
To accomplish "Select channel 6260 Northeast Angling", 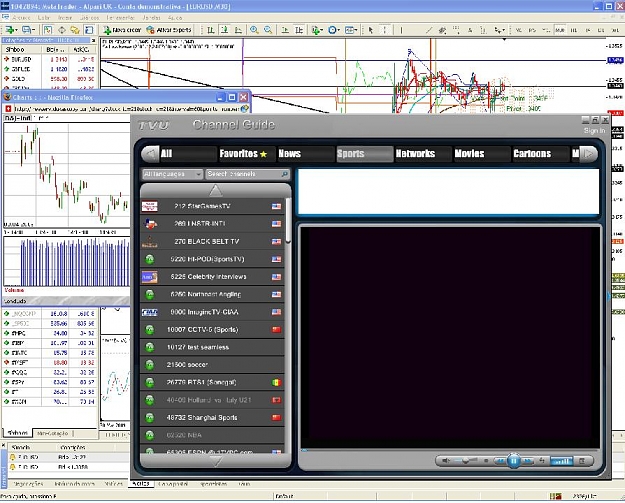I will point(212,294).
